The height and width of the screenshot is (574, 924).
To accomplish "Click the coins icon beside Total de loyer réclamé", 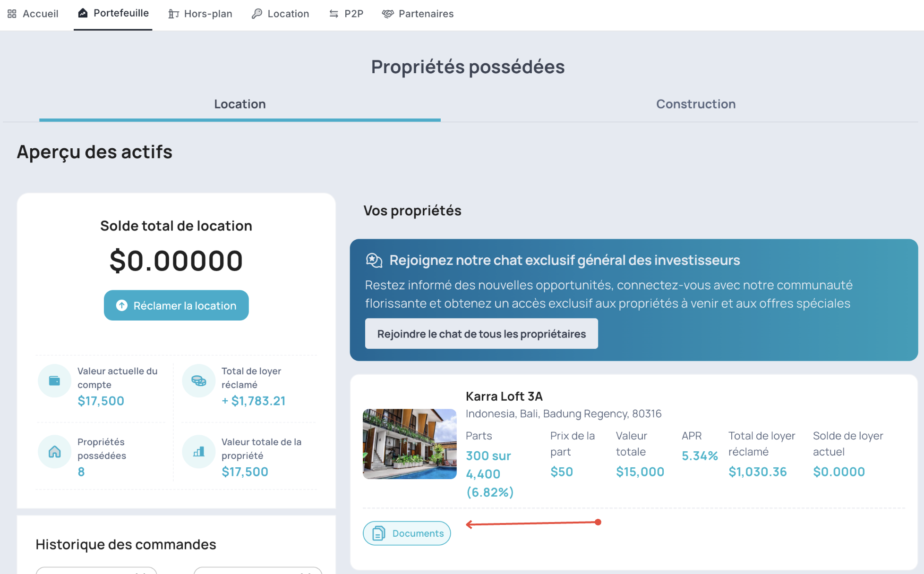I will pyautogui.click(x=198, y=380).
